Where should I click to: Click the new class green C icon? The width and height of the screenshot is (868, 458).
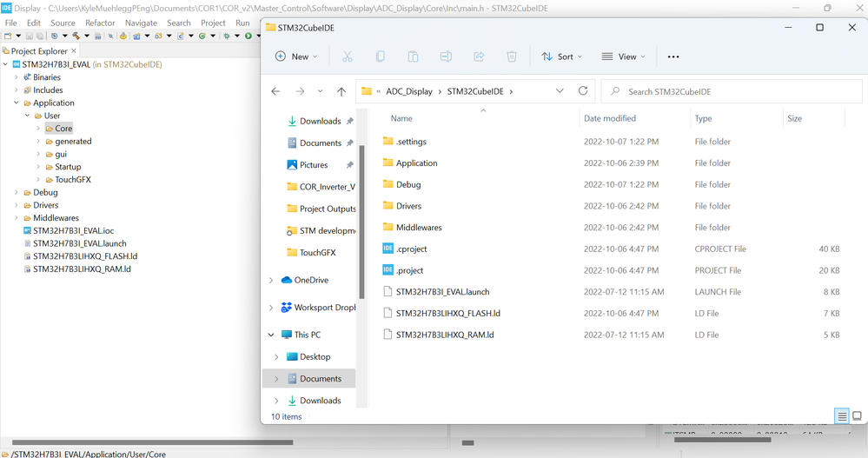pos(202,36)
